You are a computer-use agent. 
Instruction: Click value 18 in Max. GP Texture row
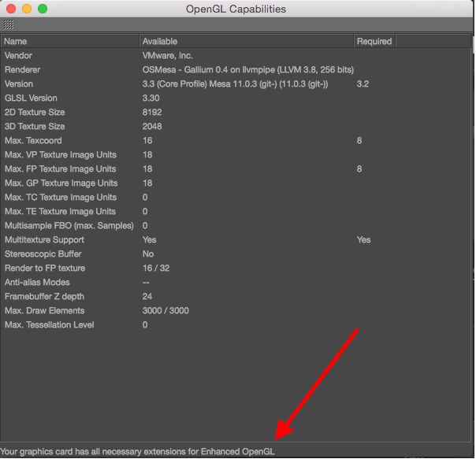pyautogui.click(x=147, y=183)
